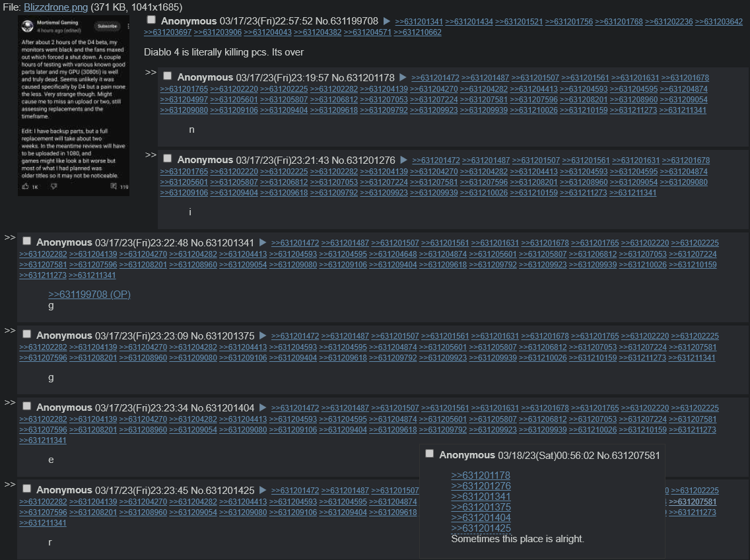
Task: Click post number 631207581 in the preview
Action: (634, 455)
